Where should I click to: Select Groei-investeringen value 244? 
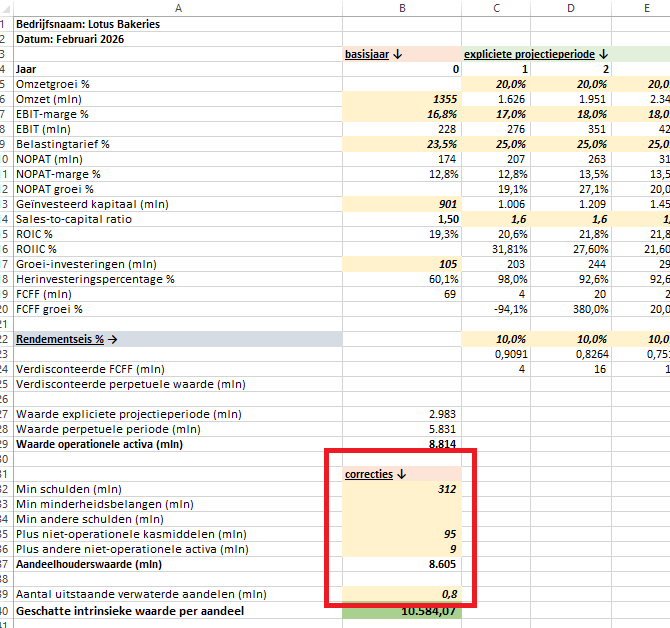(571, 264)
